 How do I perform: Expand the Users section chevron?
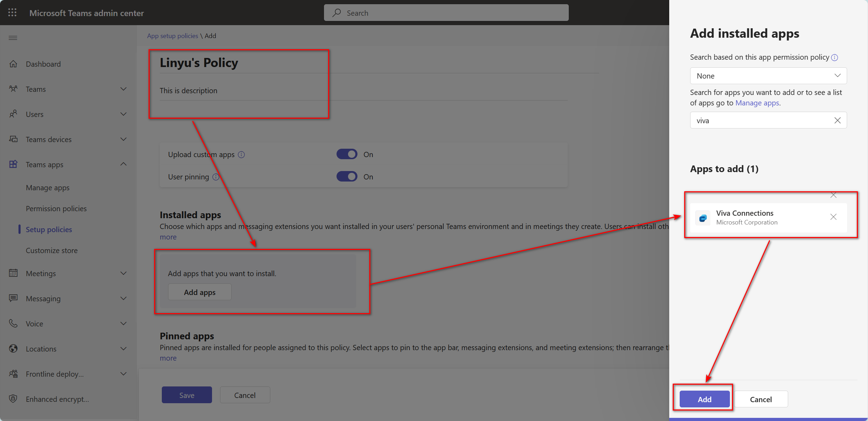[x=124, y=114]
